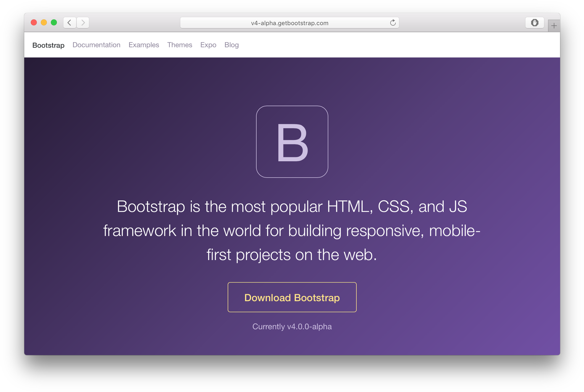Screen dimensions: 584x392
Task: Click the Bootstrap headline tagline text
Action: coord(292,230)
